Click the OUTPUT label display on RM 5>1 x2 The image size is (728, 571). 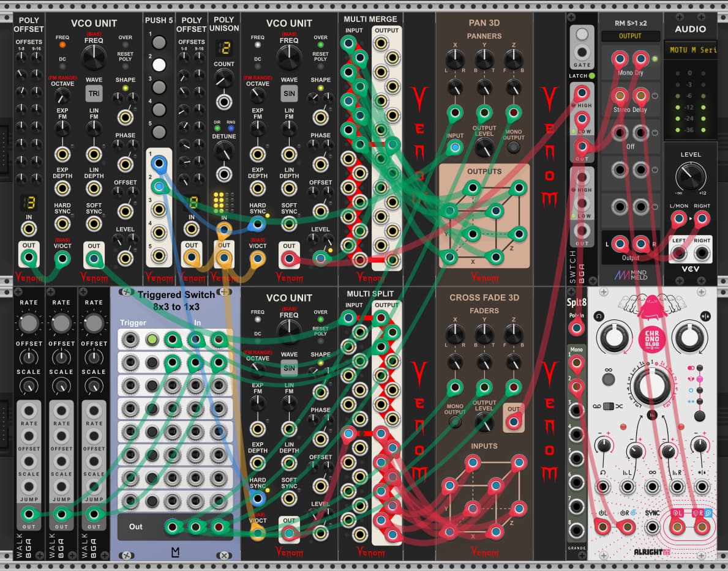click(x=630, y=36)
